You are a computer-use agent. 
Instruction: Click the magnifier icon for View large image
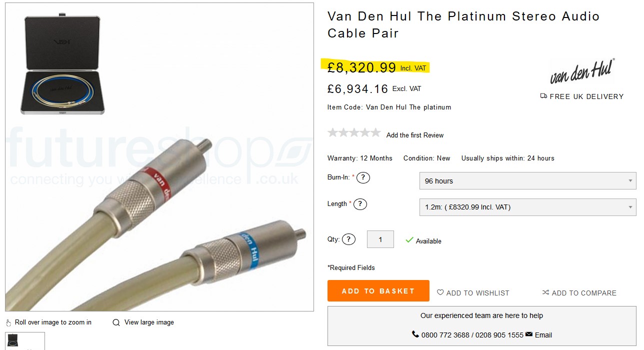[x=116, y=322]
